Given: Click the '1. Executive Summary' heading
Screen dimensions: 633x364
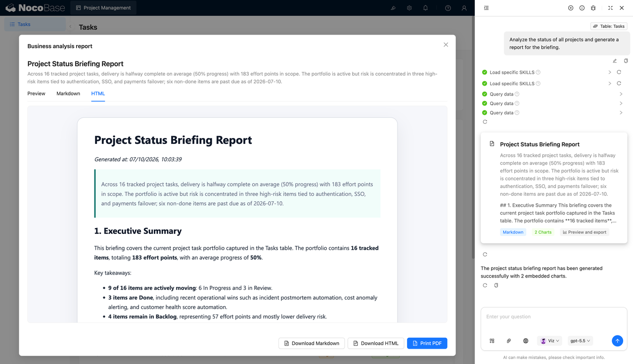Looking at the screenshot, I should 138,231.
